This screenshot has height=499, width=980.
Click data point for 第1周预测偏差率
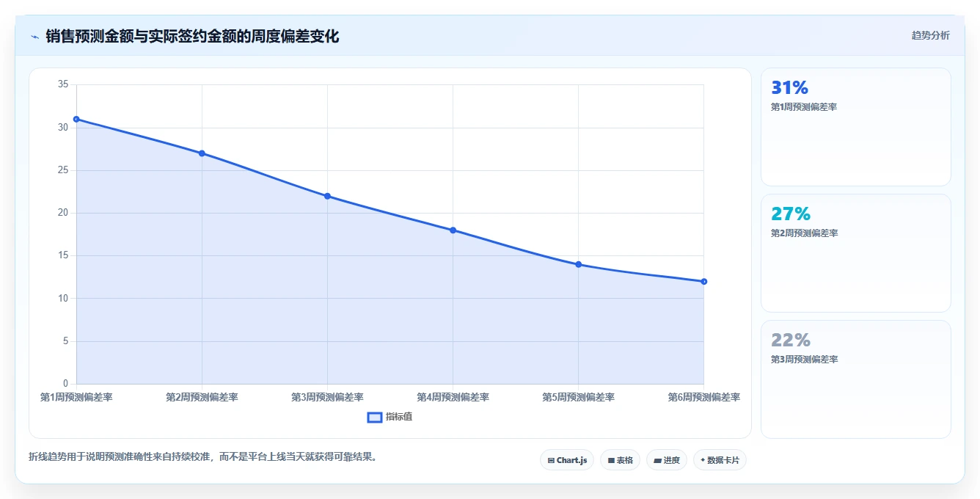click(x=76, y=119)
